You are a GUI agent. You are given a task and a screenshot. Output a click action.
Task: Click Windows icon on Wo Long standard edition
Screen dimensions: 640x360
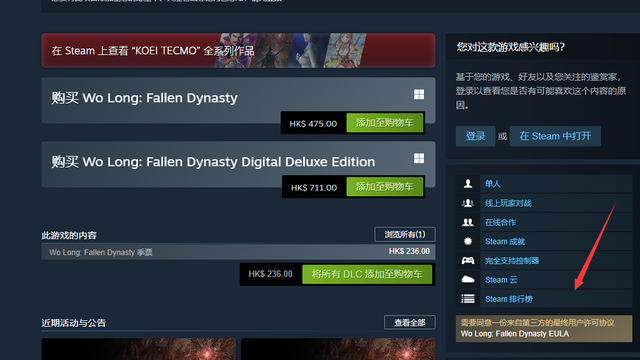pyautogui.click(x=419, y=95)
